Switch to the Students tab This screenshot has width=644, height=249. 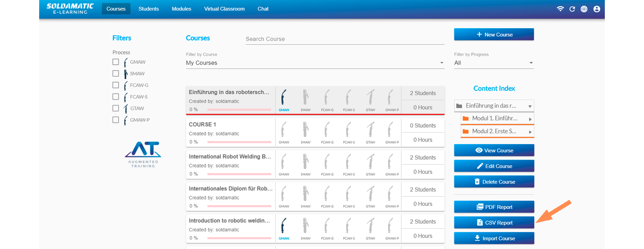coord(148,9)
